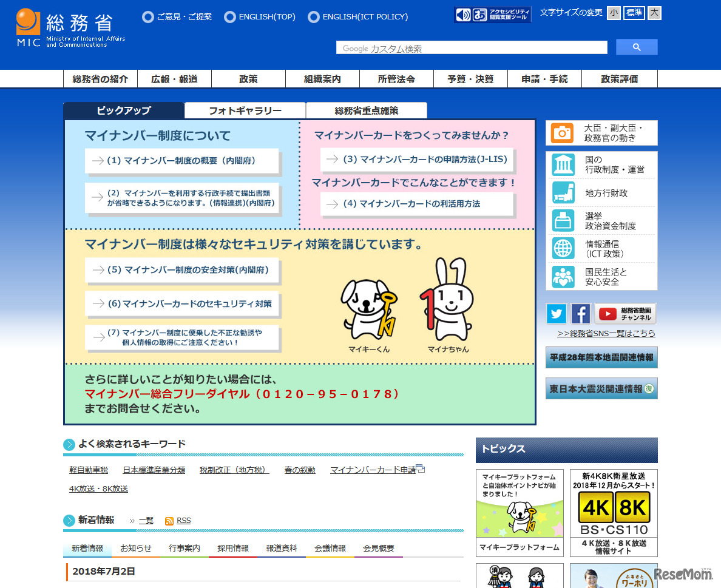The height and width of the screenshot is (588, 721).
Task: Click inside the Google カスタム検索 field
Action: [x=472, y=47]
